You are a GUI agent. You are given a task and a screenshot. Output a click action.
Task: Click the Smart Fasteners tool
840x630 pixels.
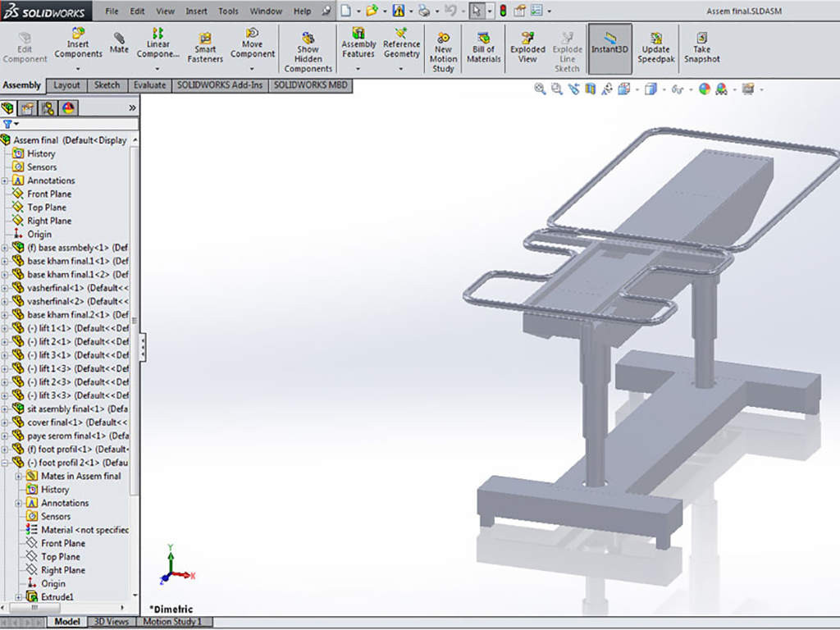(x=205, y=48)
